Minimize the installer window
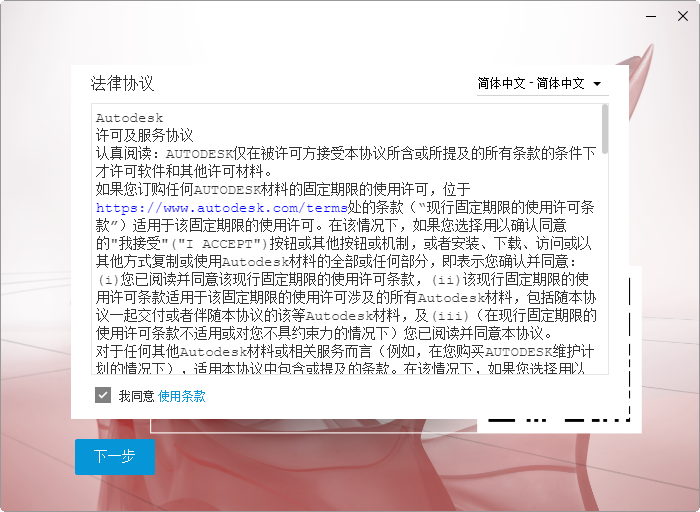Image resolution: width=700 pixels, height=512 pixels. coord(651,16)
